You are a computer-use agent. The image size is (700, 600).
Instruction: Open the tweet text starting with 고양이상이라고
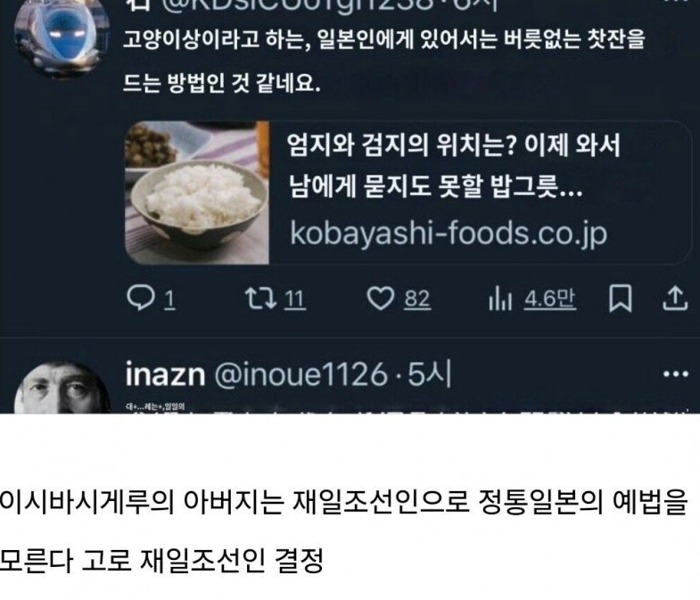point(384,61)
